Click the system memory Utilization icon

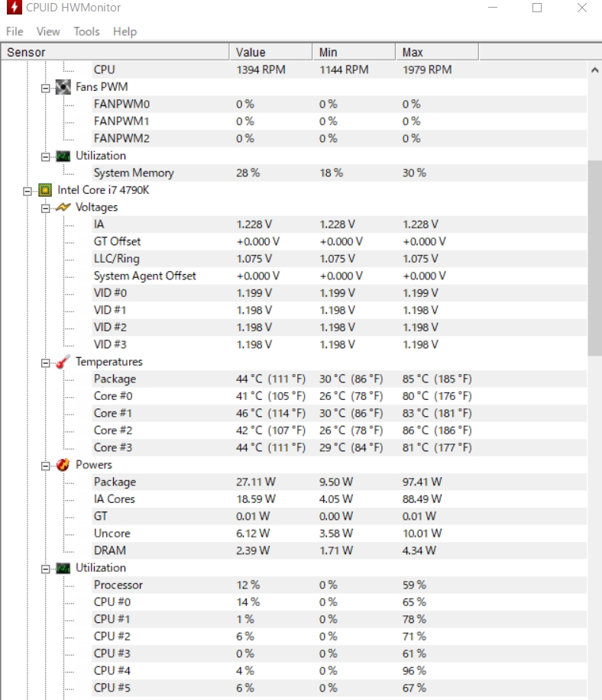point(63,156)
